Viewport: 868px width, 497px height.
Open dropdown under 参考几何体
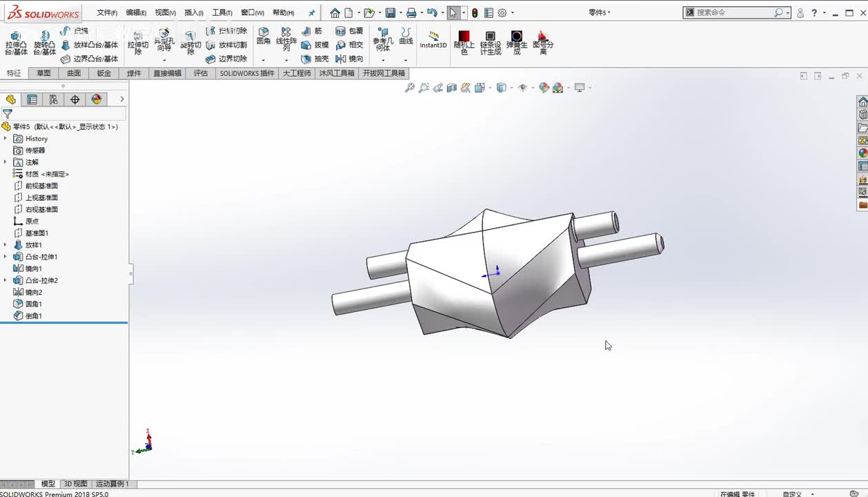383,60
